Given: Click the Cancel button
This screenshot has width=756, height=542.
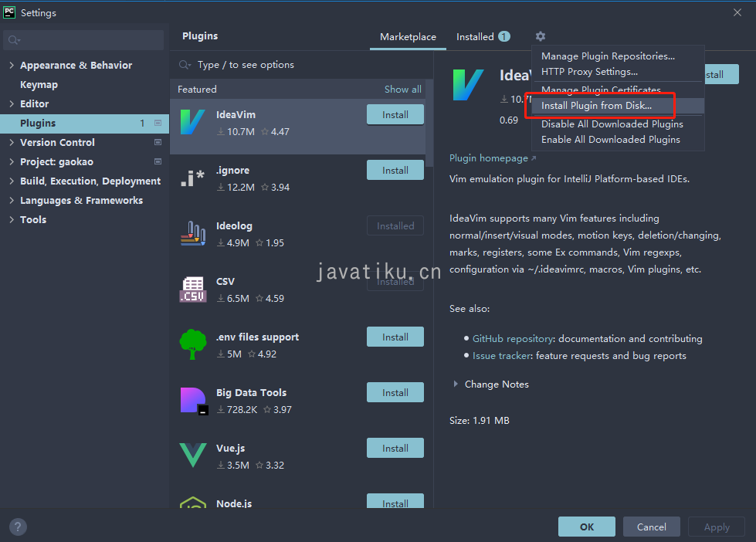Looking at the screenshot, I should 652,527.
